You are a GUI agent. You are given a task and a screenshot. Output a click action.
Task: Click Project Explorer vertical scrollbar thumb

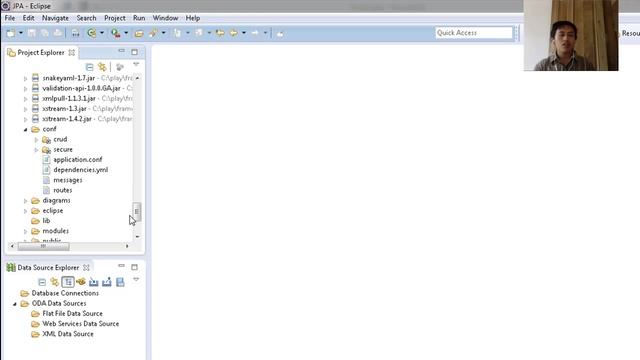[137, 211]
